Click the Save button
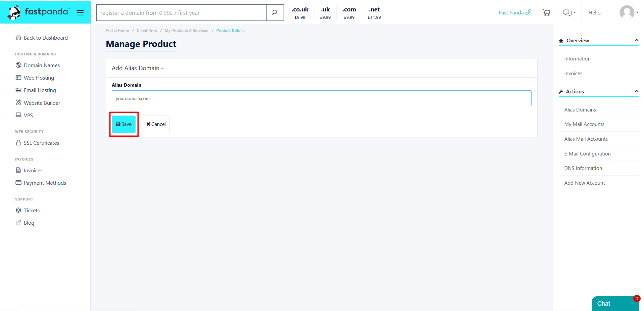Image resolution: width=644 pixels, height=311 pixels. (x=123, y=124)
